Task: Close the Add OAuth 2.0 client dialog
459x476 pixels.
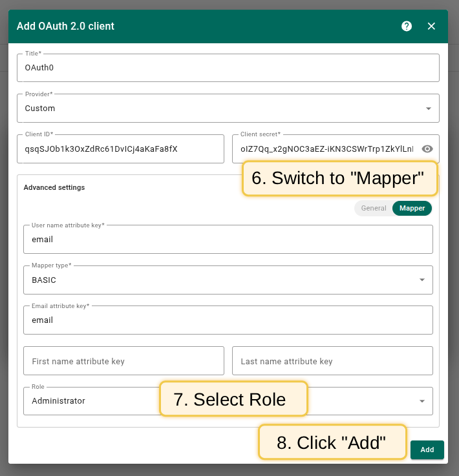Action: click(431, 26)
